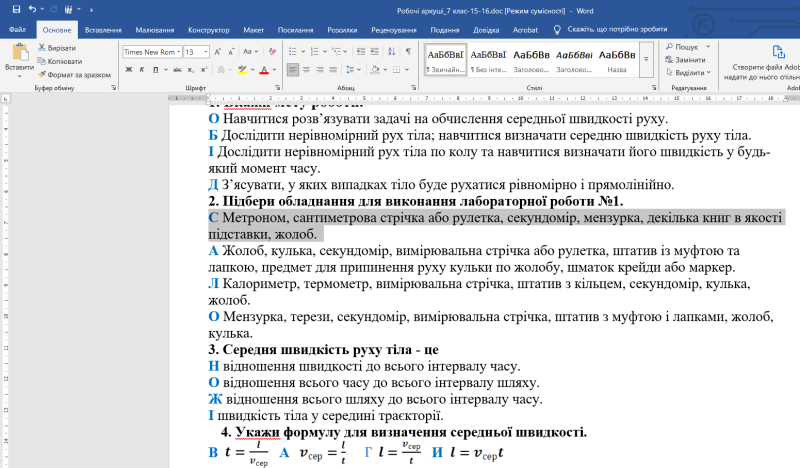Apply the Назва style
Screen dimensions: 800x468
(x=617, y=60)
